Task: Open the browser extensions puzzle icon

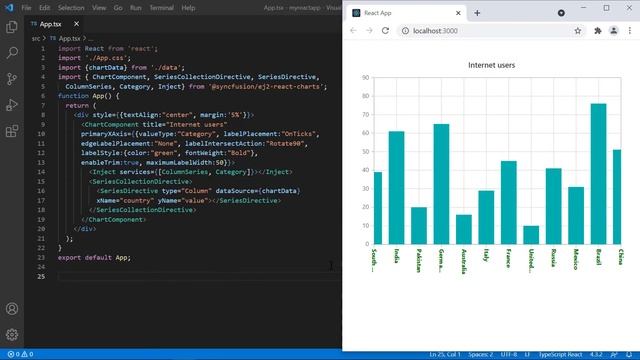Action: (598, 31)
